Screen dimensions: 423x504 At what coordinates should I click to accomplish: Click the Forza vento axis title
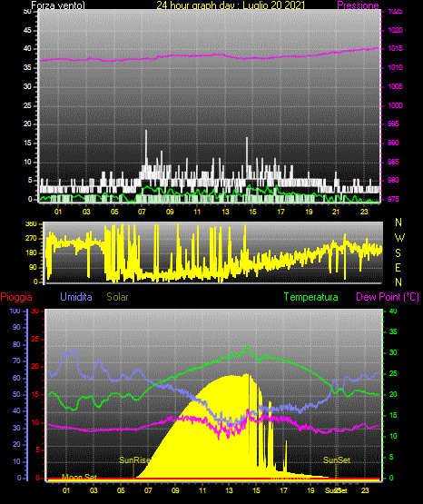click(x=58, y=5)
